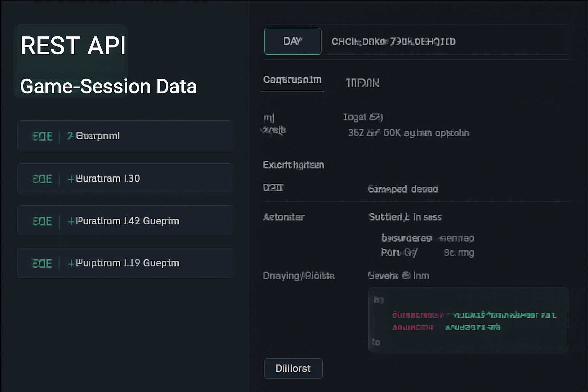Click the REST API title
The image size is (588, 392).
click(73, 46)
